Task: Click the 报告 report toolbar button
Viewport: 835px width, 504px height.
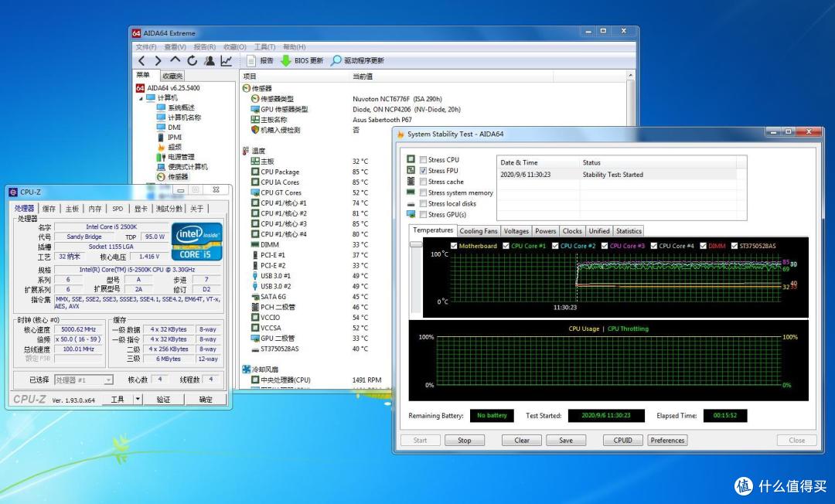Action: point(261,60)
